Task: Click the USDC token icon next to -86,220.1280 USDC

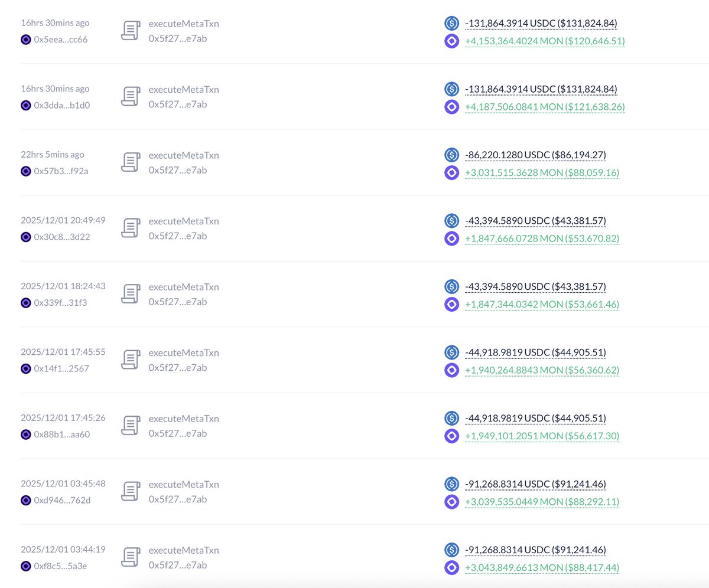Action: 451,155
